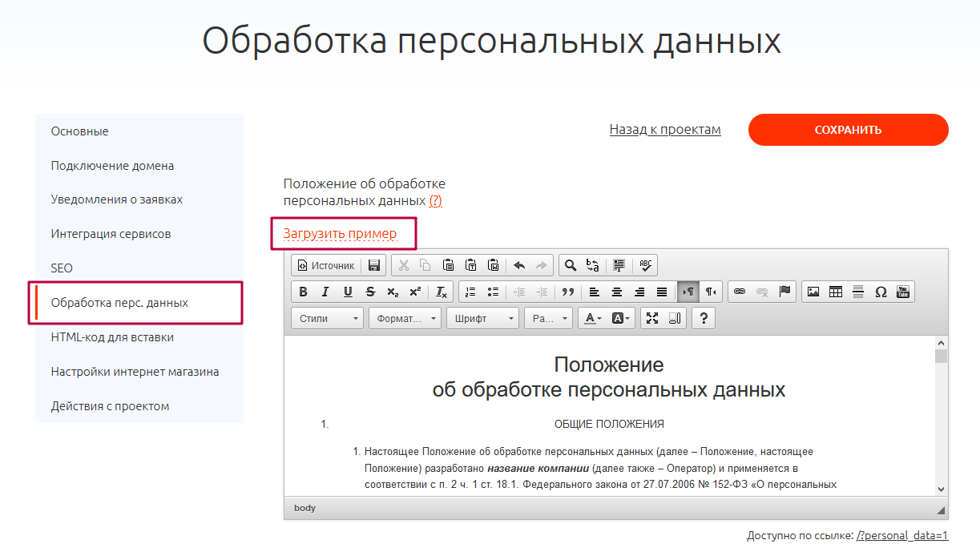Open the font size Ра... dropdown
The width and height of the screenshot is (980, 560).
(548, 318)
